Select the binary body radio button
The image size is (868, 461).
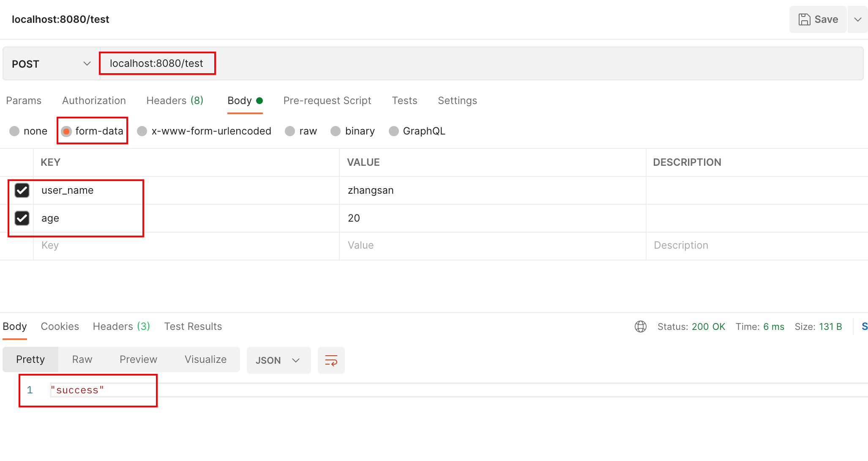pos(336,131)
